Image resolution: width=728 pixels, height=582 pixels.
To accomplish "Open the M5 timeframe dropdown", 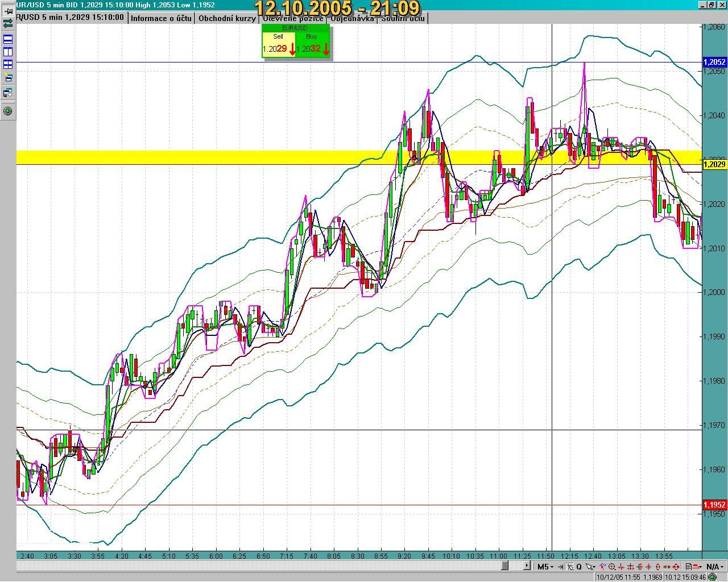I will pos(545,567).
